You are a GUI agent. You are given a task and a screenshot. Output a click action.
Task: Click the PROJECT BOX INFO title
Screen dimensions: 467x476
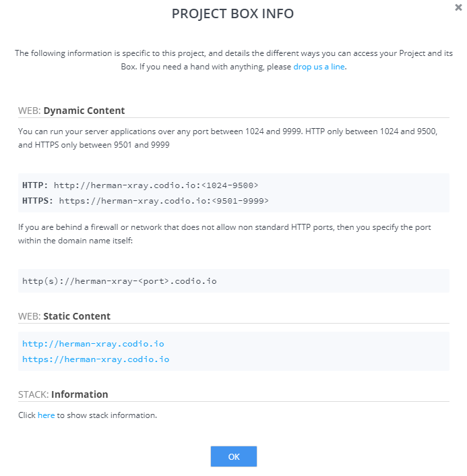[x=232, y=13]
